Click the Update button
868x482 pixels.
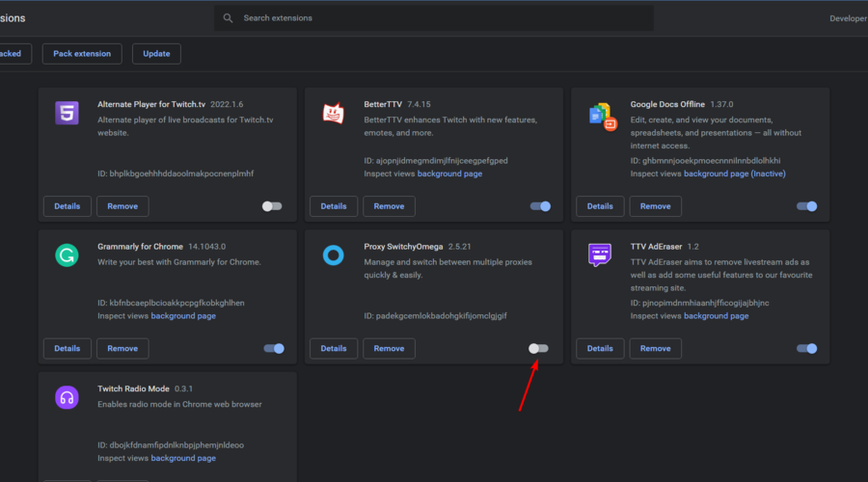tap(156, 54)
